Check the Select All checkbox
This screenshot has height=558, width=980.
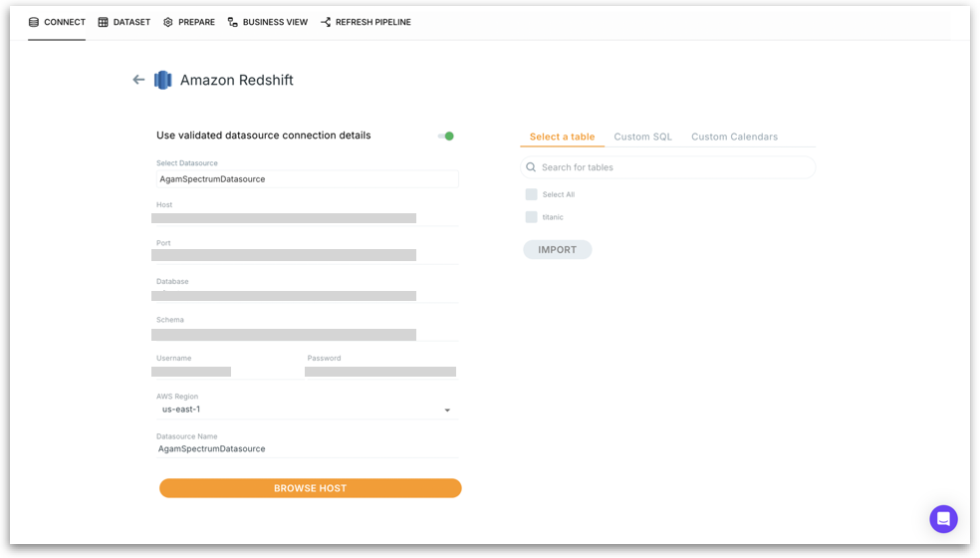pos(532,194)
